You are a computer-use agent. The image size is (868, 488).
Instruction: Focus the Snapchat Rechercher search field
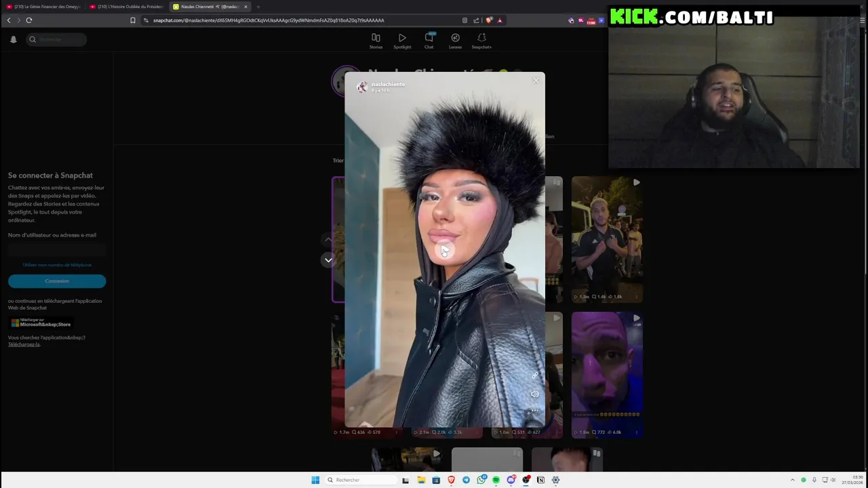[x=57, y=39]
